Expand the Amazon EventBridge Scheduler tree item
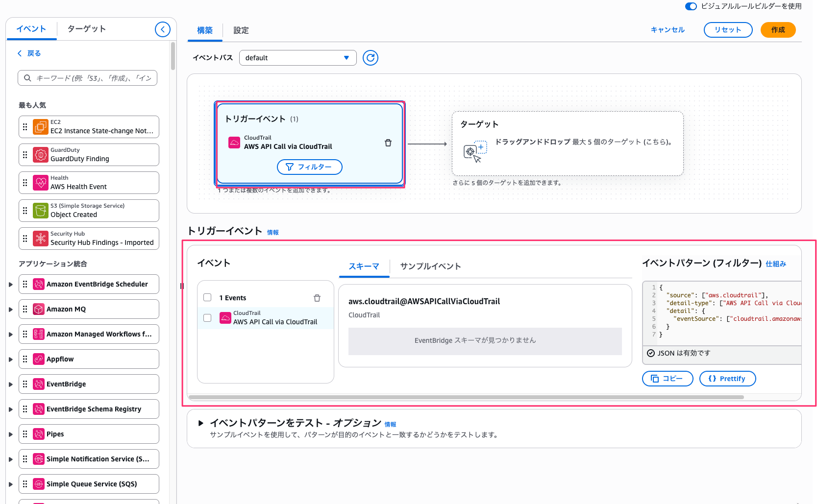Screen dimensions: 817x504 pyautogui.click(x=11, y=285)
